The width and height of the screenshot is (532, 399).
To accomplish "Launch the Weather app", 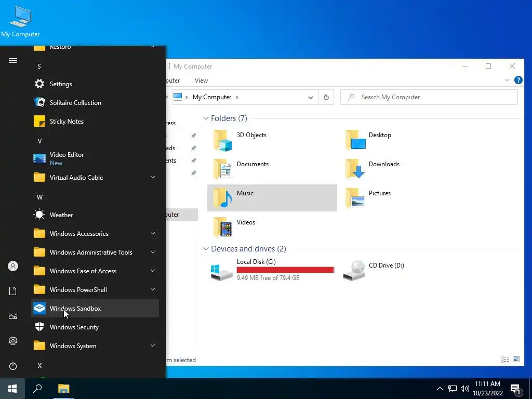I will pyautogui.click(x=95, y=215).
